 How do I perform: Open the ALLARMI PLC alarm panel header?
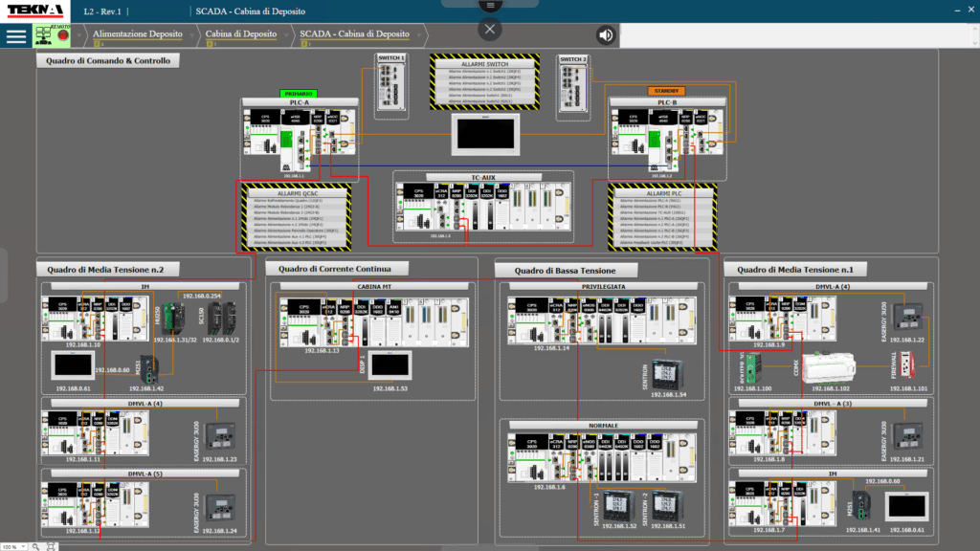[664, 193]
